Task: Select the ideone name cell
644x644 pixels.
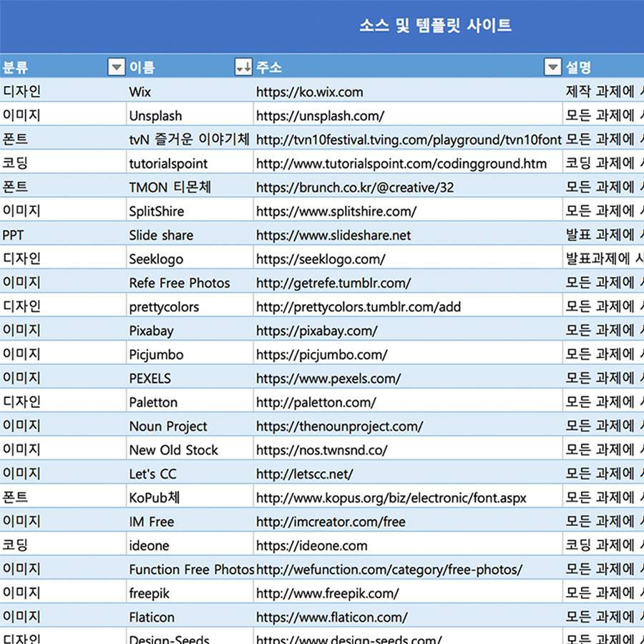Action: [190, 545]
